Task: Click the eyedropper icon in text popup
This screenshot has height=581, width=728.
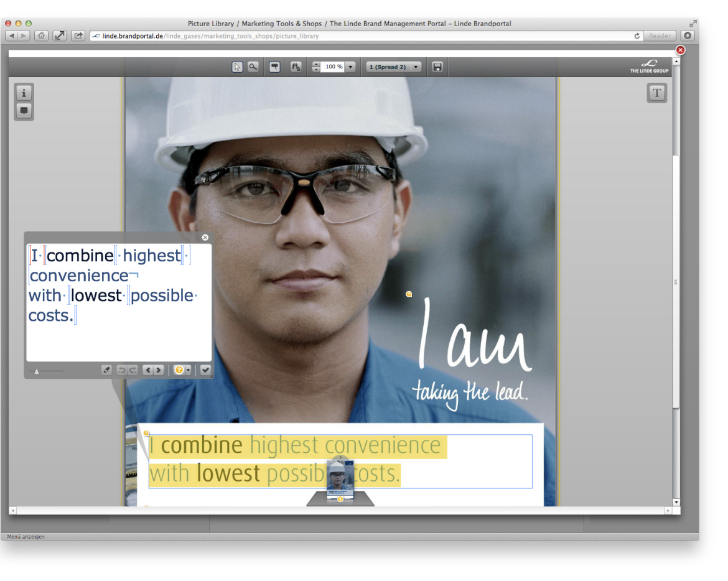Action: coord(107,370)
